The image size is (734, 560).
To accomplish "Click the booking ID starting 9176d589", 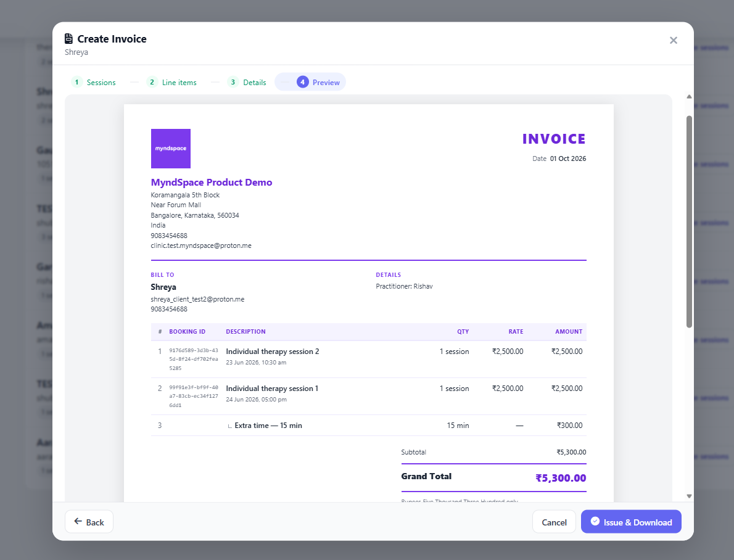I will (x=194, y=359).
